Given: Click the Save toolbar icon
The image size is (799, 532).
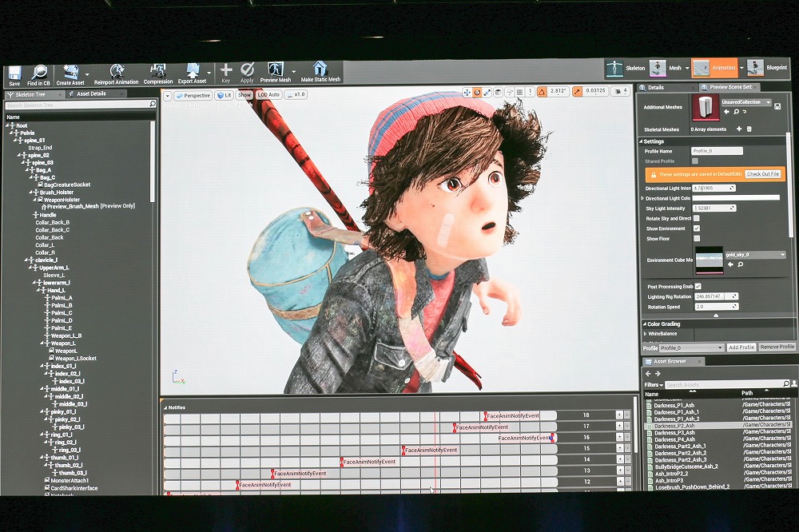Looking at the screenshot, I should coord(14,74).
